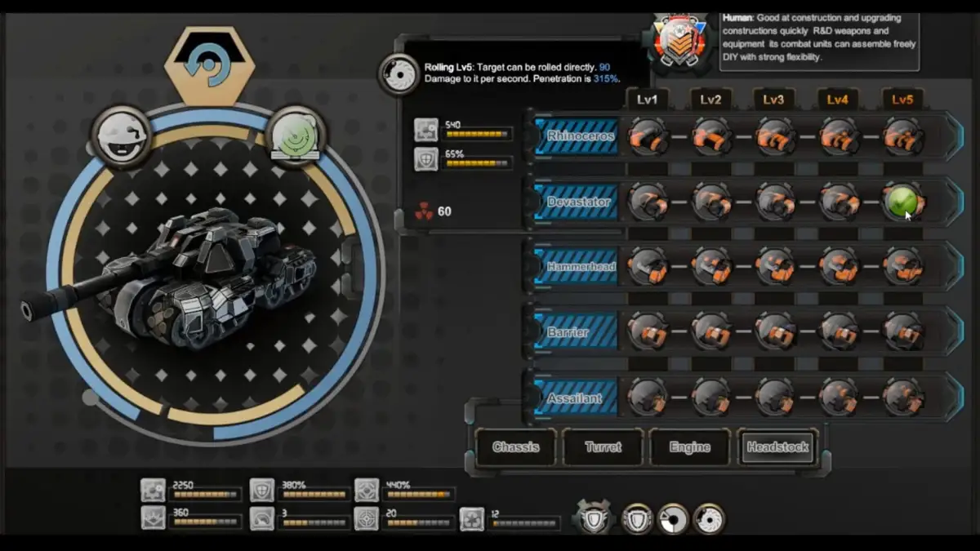
Task: Open the Turret tab
Action: [x=604, y=447]
